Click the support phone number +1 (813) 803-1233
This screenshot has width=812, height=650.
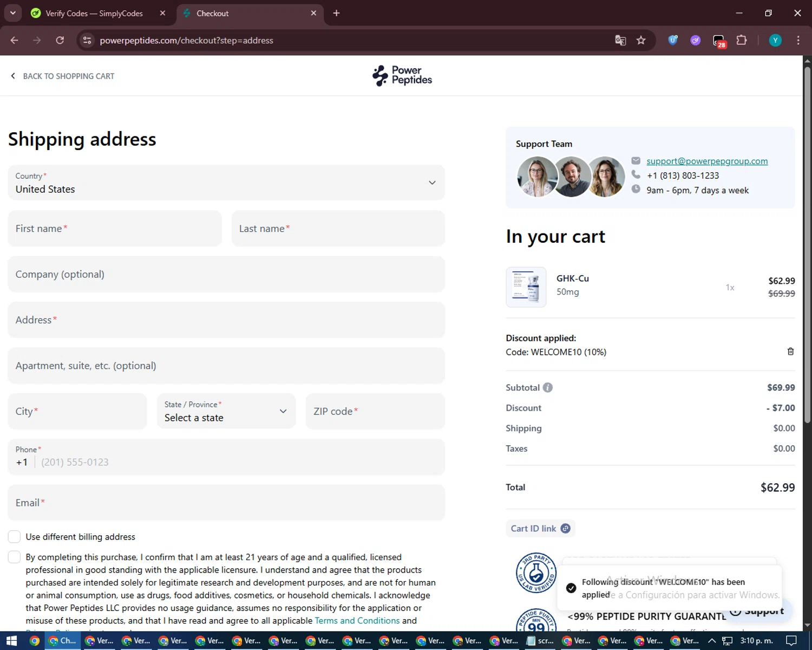[x=683, y=175]
